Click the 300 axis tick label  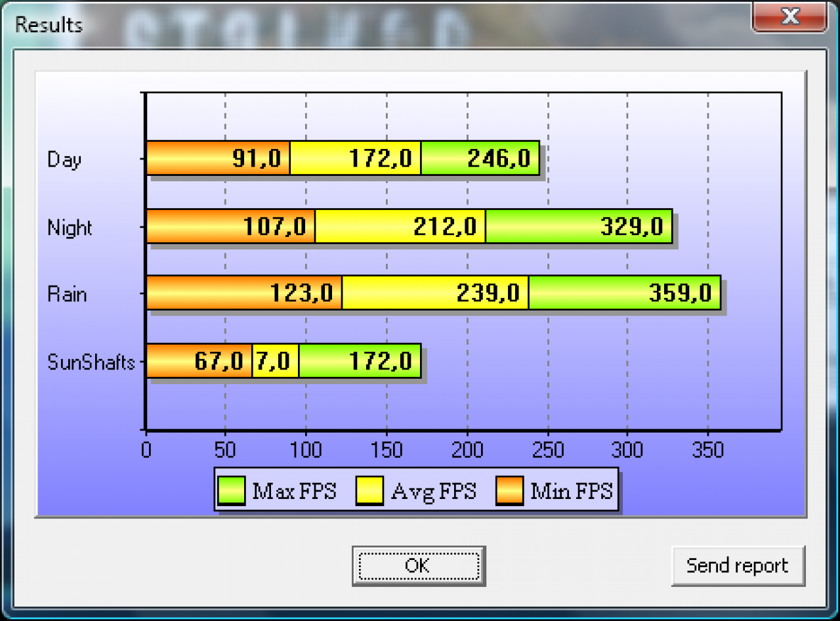click(x=627, y=450)
